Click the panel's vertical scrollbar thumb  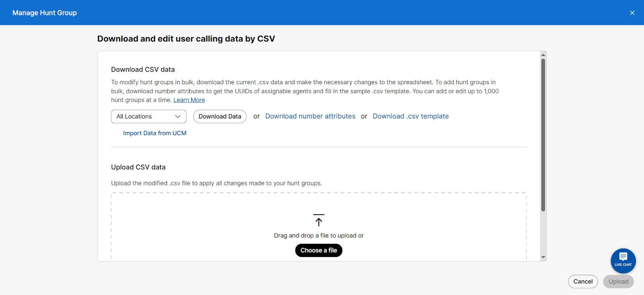pos(543,135)
